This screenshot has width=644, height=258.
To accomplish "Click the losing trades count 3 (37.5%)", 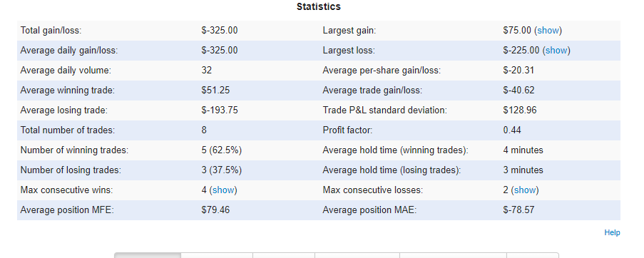I will [x=222, y=170].
